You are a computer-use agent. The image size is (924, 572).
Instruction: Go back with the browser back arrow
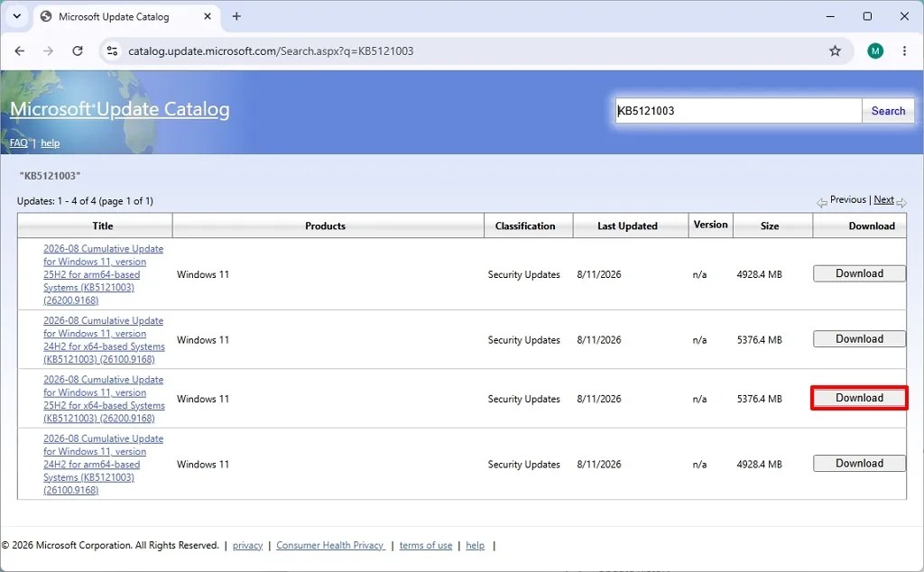(20, 51)
